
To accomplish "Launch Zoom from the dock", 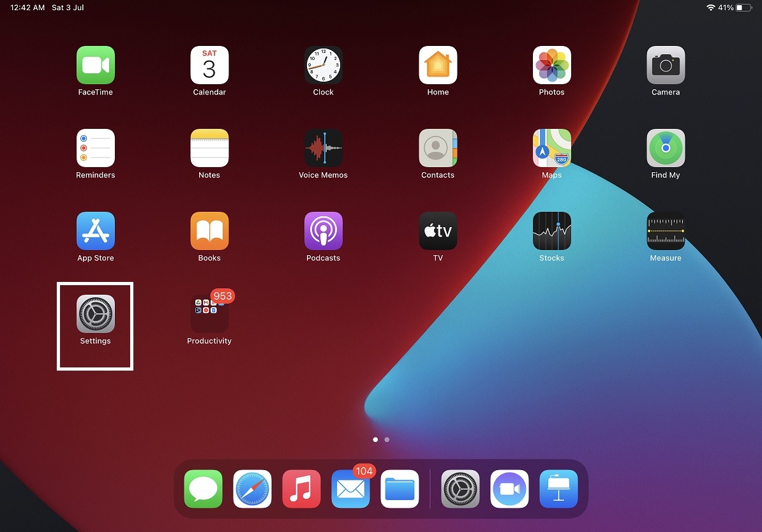I will tap(509, 489).
